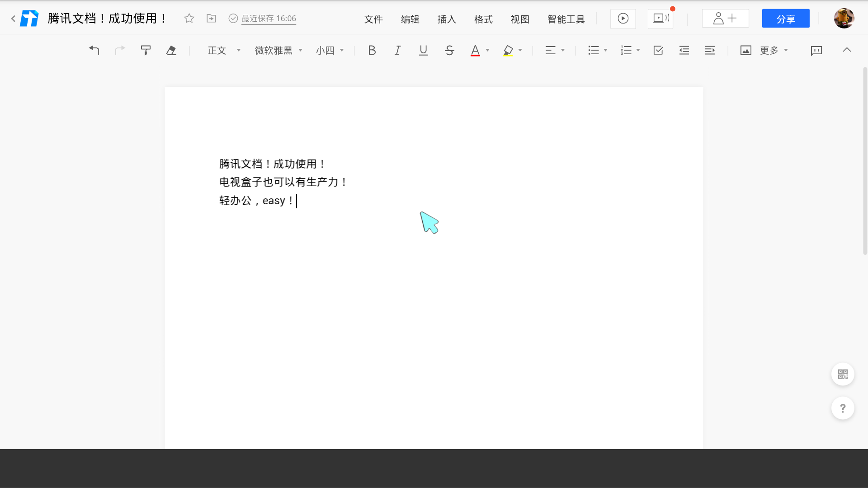Click the blue 分享 button

coord(786,19)
